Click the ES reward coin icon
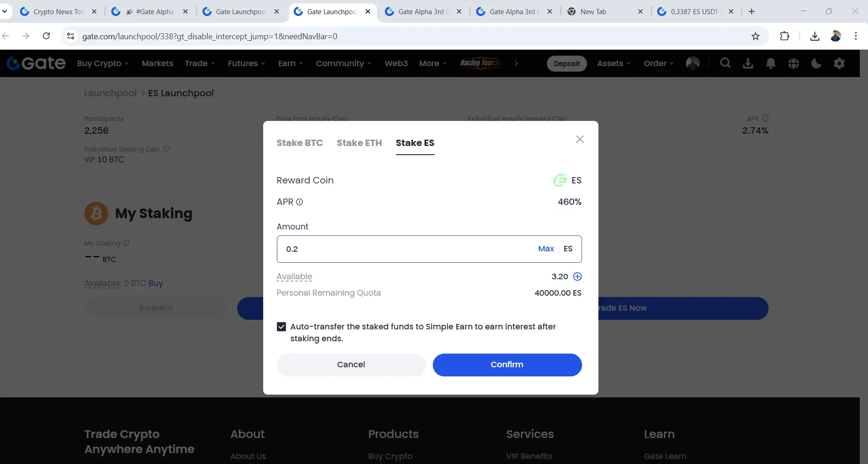Screen dimensions: 868x464 click(x=560, y=180)
